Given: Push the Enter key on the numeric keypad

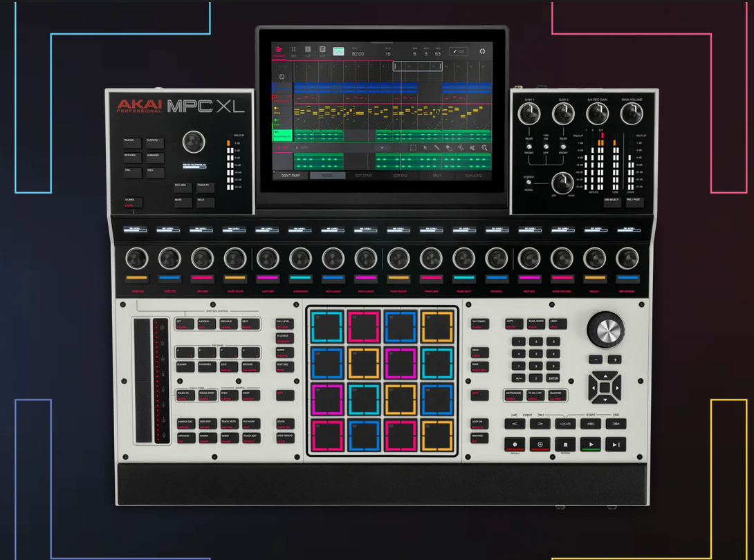Looking at the screenshot, I should click(x=553, y=378).
